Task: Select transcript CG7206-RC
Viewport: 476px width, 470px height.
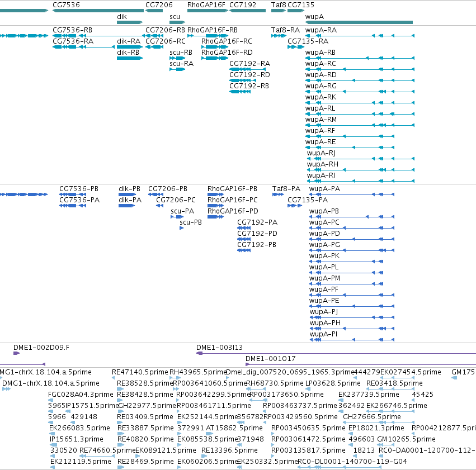Action: click(x=165, y=41)
